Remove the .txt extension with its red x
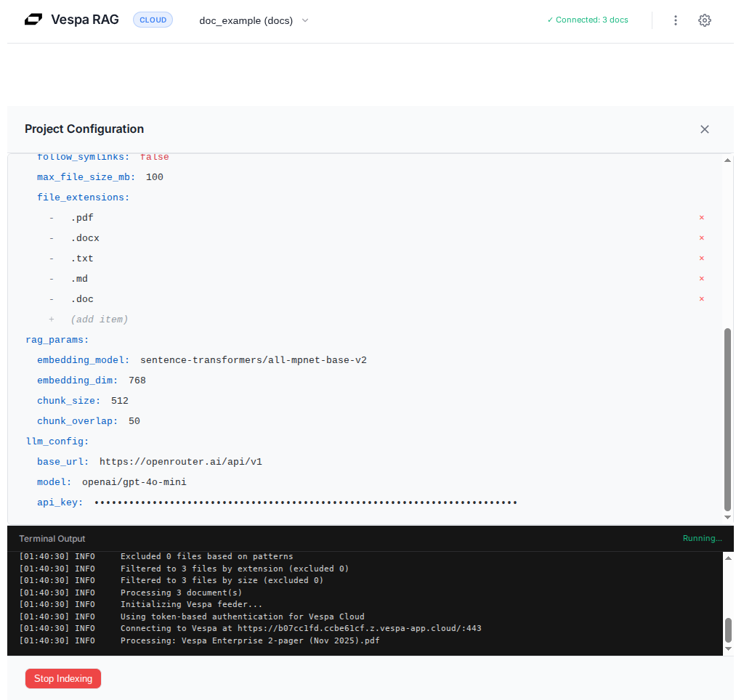This screenshot has width=744, height=700. [x=701, y=258]
